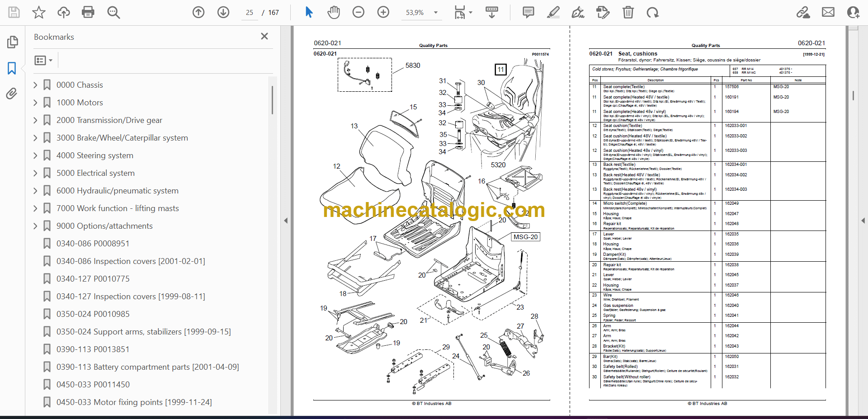Zoom in with the plus icon
The image size is (868, 419).
pos(383,12)
